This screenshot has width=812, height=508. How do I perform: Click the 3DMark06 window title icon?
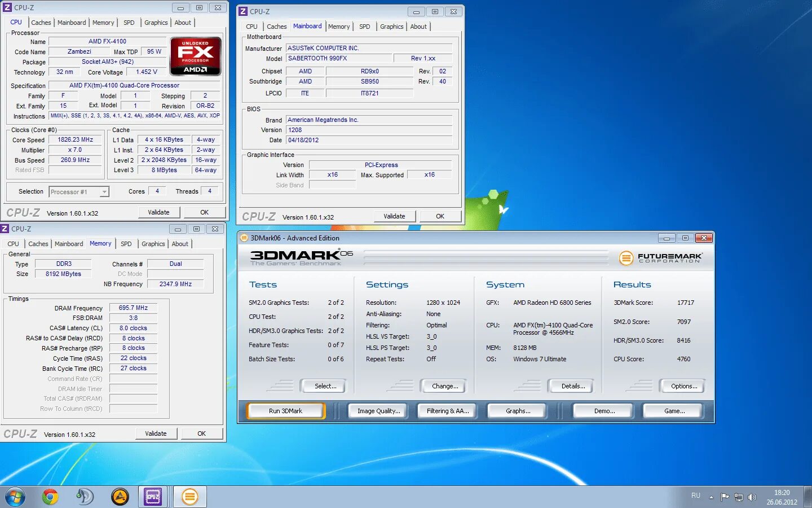244,238
